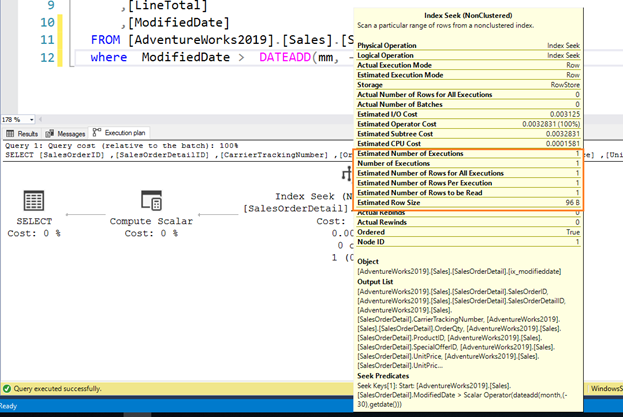Click 'Estimated Row Size' tooltip row
Screen dimensions: 623x417
coord(468,203)
